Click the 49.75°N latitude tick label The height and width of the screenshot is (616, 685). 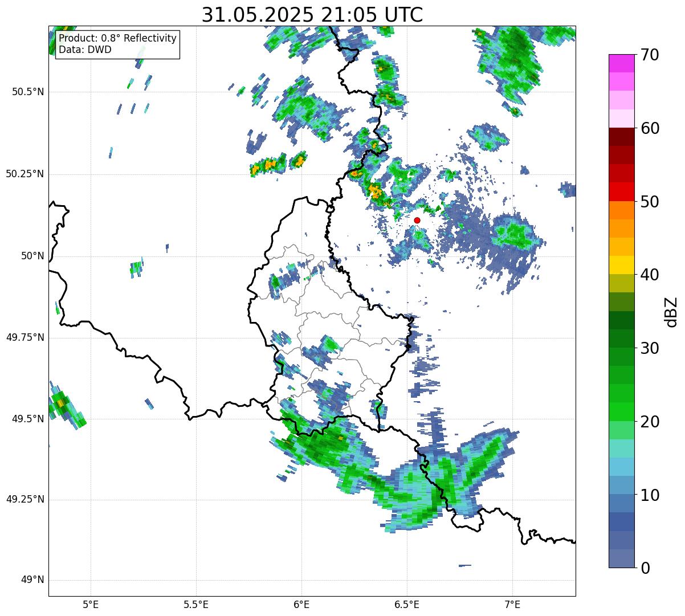[x=25, y=337]
